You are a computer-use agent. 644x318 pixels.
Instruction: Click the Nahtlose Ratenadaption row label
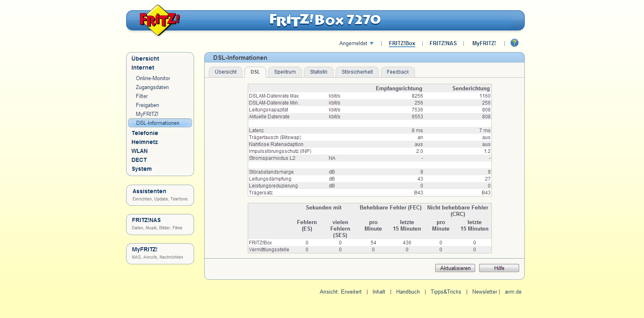point(276,144)
